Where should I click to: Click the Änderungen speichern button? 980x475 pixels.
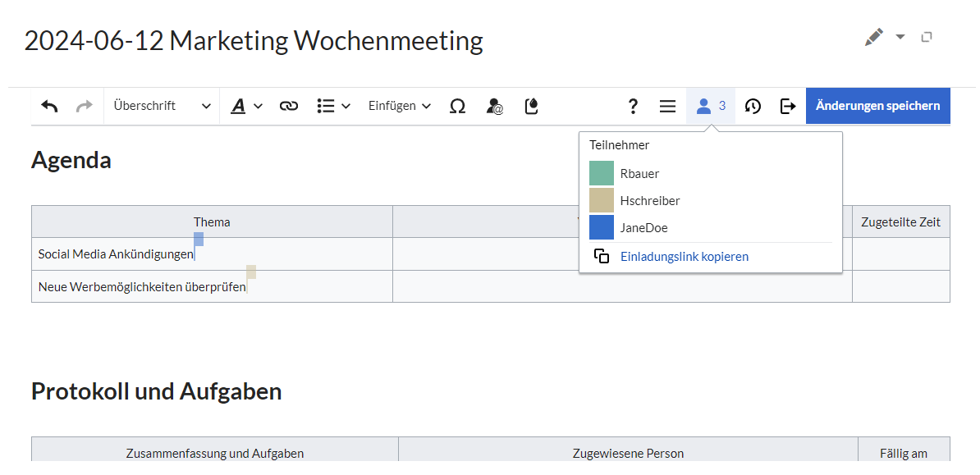(877, 106)
